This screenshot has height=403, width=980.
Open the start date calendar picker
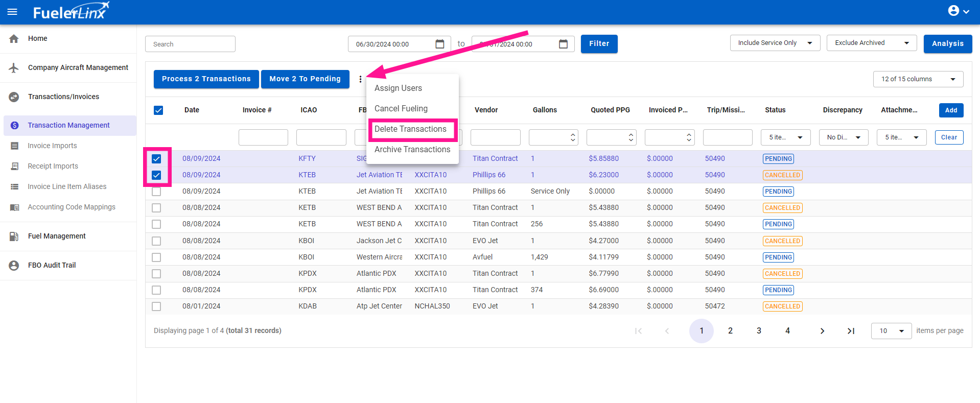(439, 44)
